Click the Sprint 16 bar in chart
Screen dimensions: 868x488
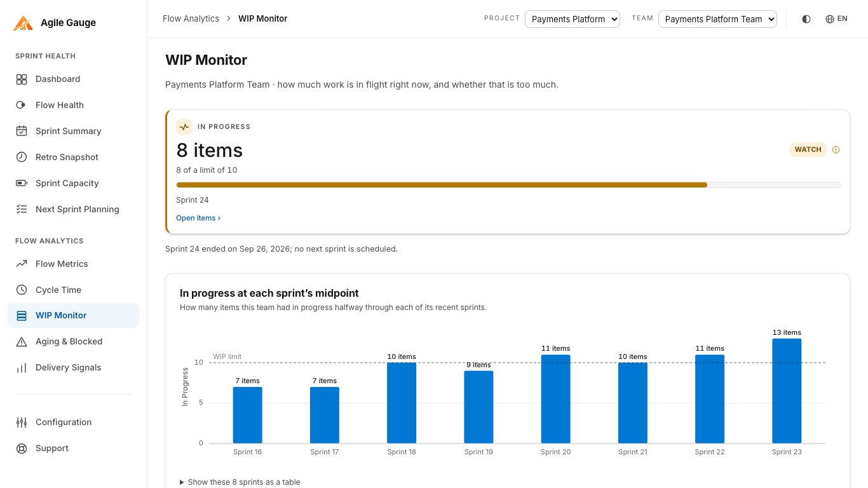click(247, 415)
